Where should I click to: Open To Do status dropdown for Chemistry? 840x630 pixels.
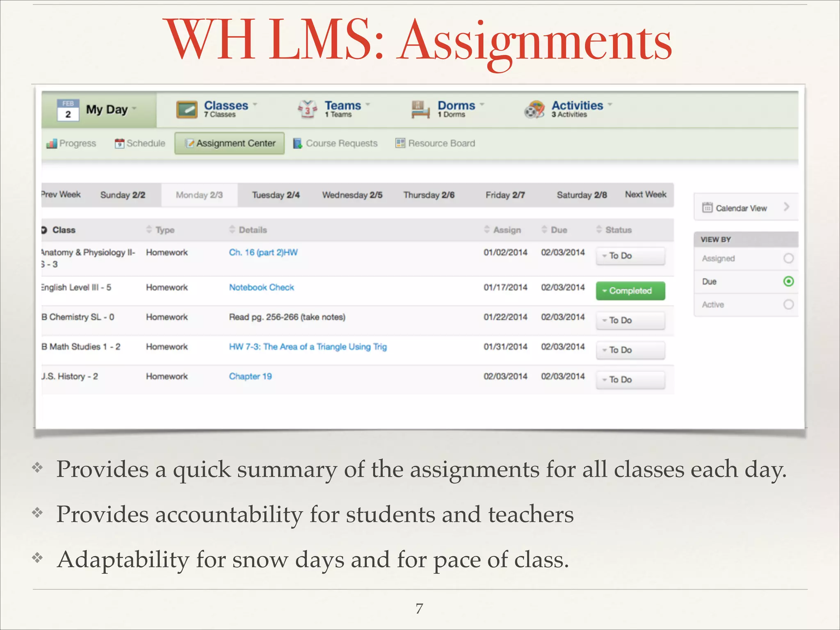(x=630, y=320)
